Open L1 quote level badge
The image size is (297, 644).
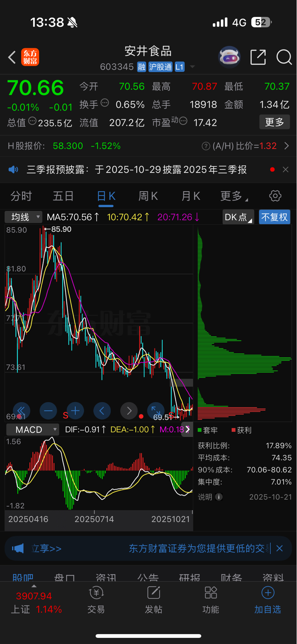point(180,67)
